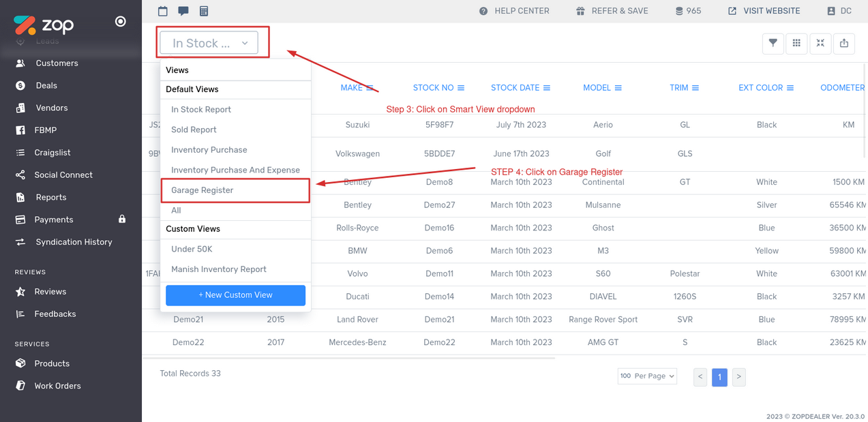The height and width of the screenshot is (422, 868).
Task: Open Customers in the sidebar
Action: point(57,63)
